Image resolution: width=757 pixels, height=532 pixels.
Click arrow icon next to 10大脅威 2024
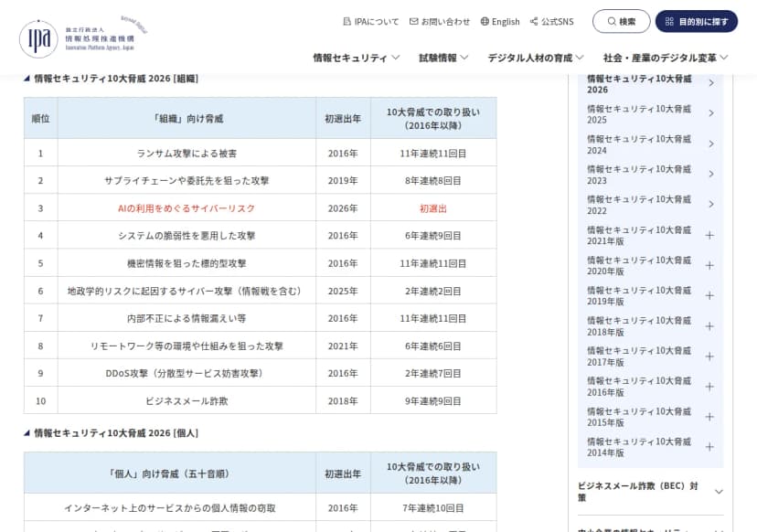click(711, 144)
